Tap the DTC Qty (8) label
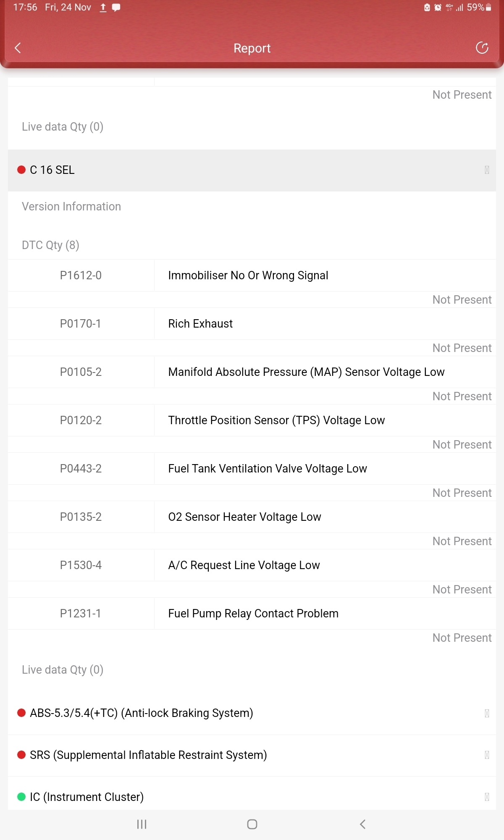 click(x=50, y=245)
